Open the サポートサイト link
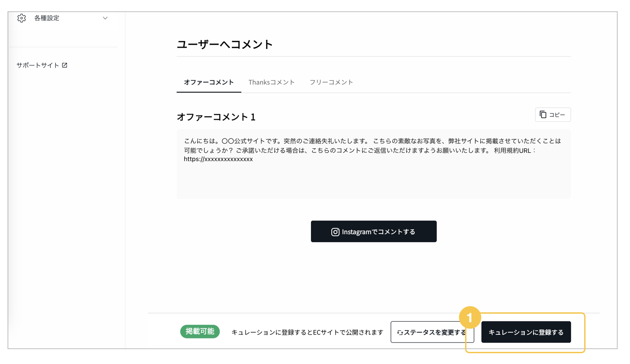Screen dimensions: 630x364 coord(42,65)
